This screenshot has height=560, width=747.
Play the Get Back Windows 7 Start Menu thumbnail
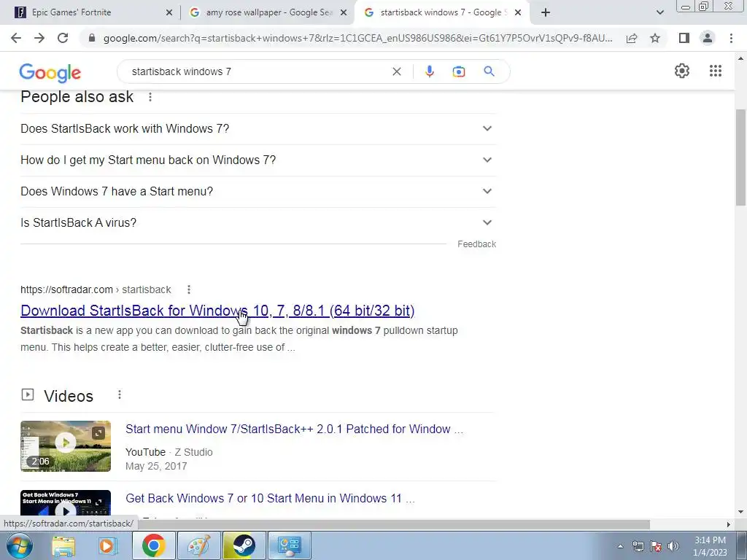point(66,503)
